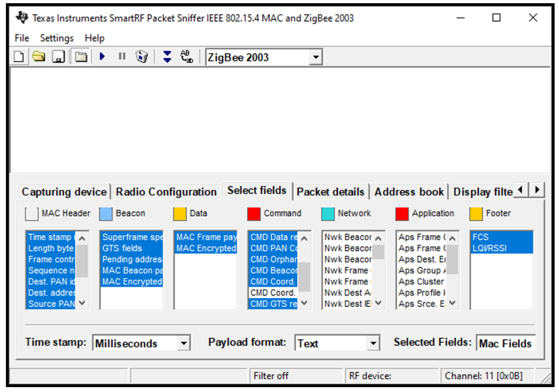Switch to the Packet details tab
559x392 pixels.
[x=330, y=192]
